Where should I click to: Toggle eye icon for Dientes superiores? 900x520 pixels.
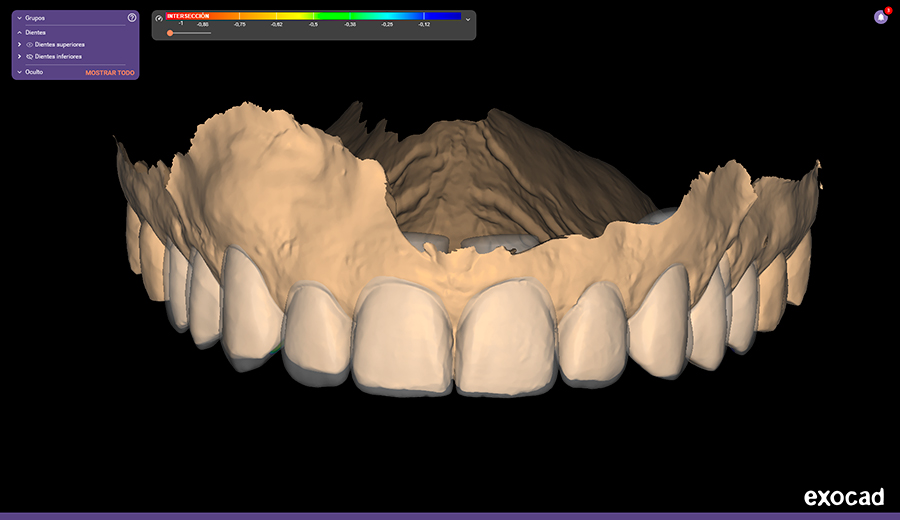[x=30, y=45]
